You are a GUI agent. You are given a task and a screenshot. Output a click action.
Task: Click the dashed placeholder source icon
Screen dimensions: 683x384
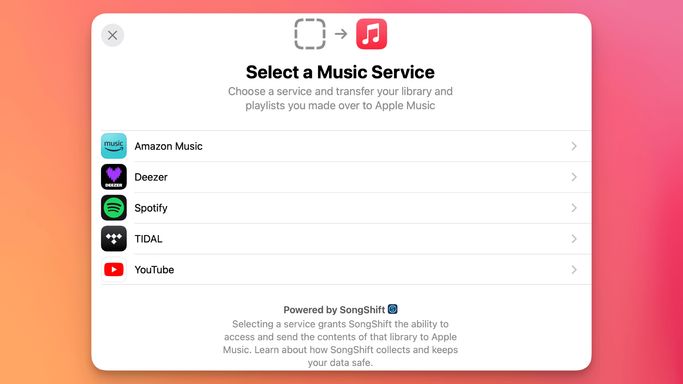[310, 34]
